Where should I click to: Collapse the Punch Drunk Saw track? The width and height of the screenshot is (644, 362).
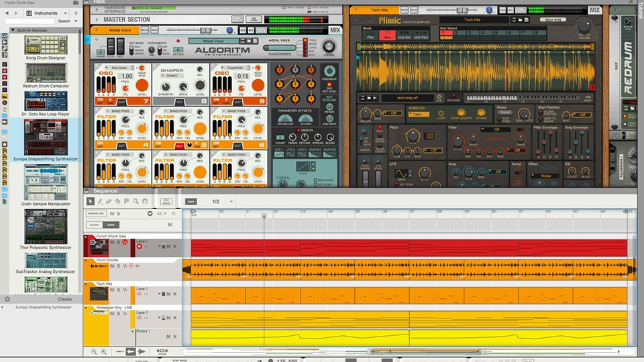point(86,237)
